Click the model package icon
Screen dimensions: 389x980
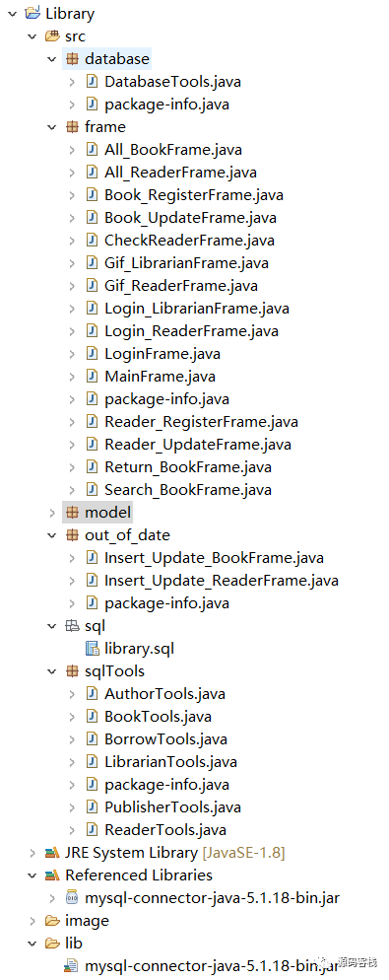[73, 513]
